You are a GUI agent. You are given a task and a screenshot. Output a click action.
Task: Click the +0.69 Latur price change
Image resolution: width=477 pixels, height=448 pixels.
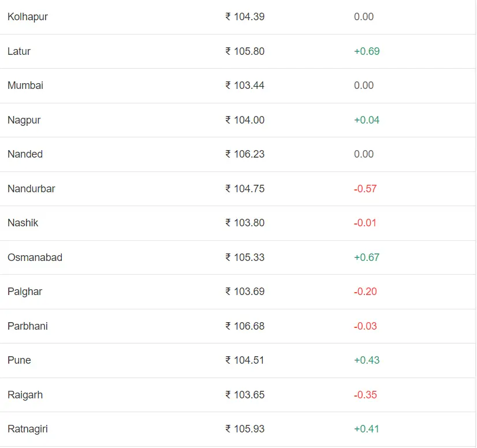367,51
